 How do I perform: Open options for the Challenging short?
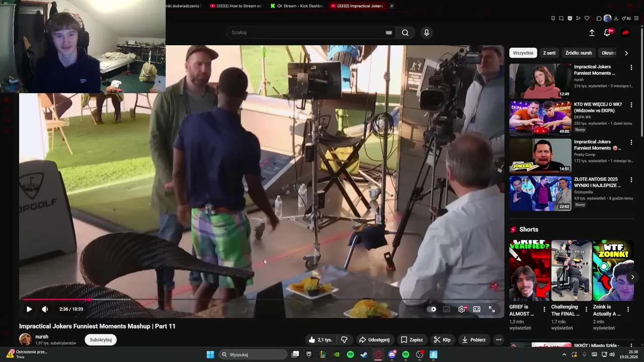coord(586,310)
